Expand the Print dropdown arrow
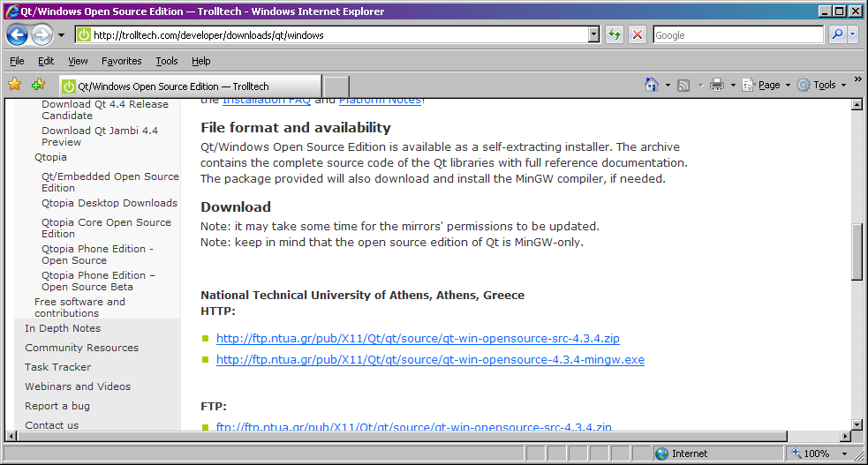Image resolution: width=868 pixels, height=465 pixels. [x=733, y=86]
